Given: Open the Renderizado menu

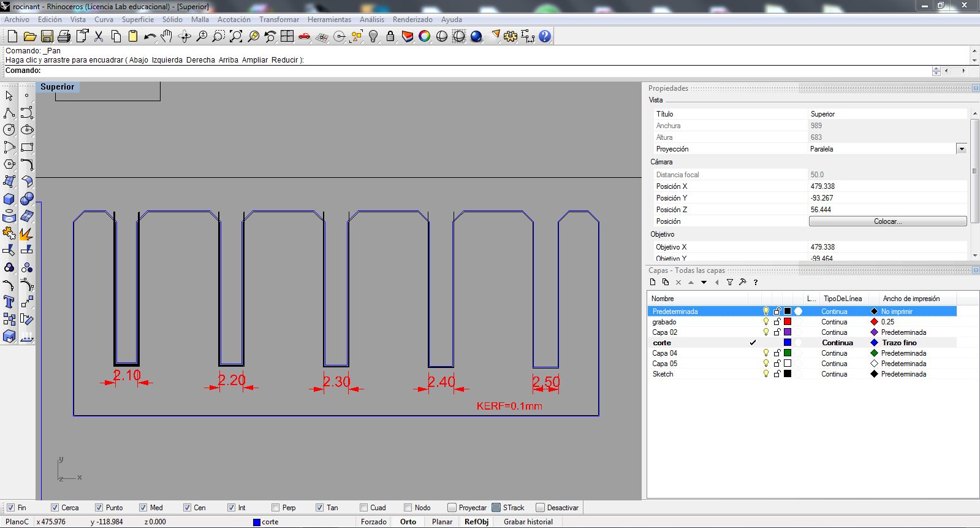Looking at the screenshot, I should pyautogui.click(x=412, y=20).
